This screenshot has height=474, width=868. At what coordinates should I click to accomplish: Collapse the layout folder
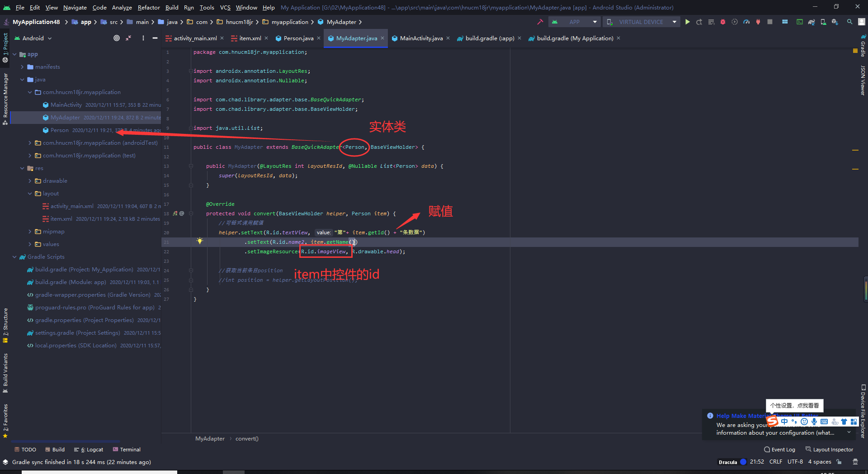(30, 193)
